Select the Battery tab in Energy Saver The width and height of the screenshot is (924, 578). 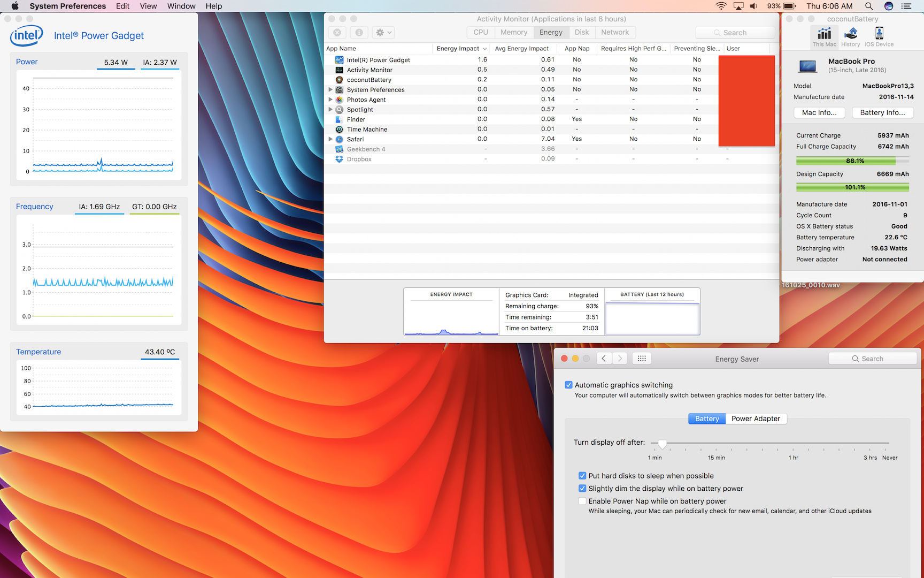coord(707,419)
